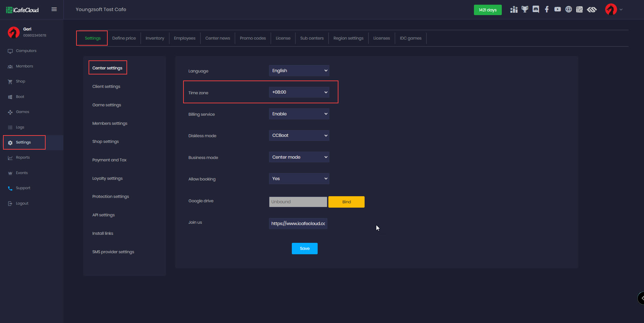This screenshot has height=323, width=644.
Task: Click the YouTube icon in header
Action: (557, 9)
